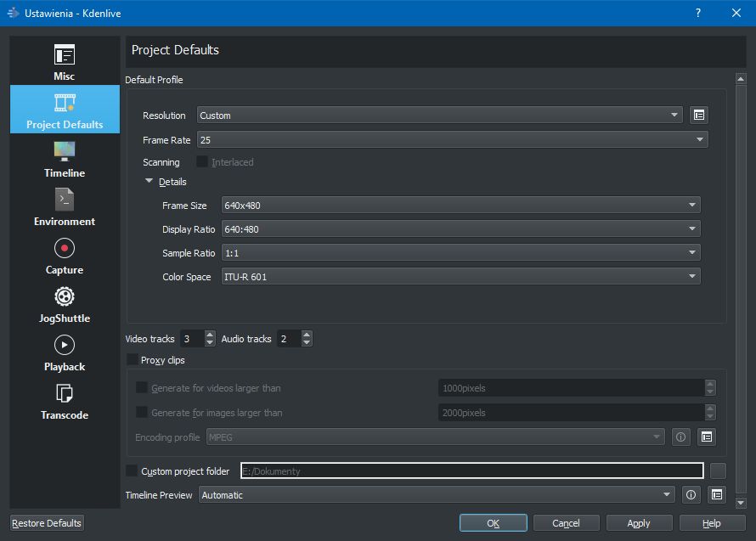Decrease Audio tracks count

[307, 342]
